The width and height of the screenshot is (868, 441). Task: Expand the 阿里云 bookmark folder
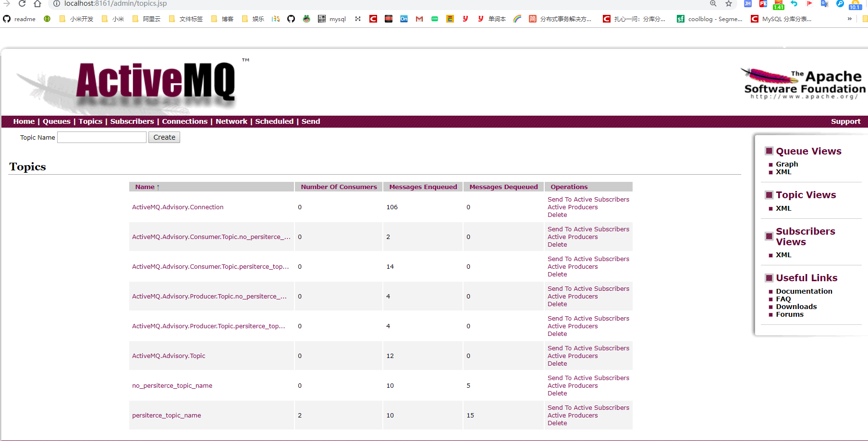point(147,19)
